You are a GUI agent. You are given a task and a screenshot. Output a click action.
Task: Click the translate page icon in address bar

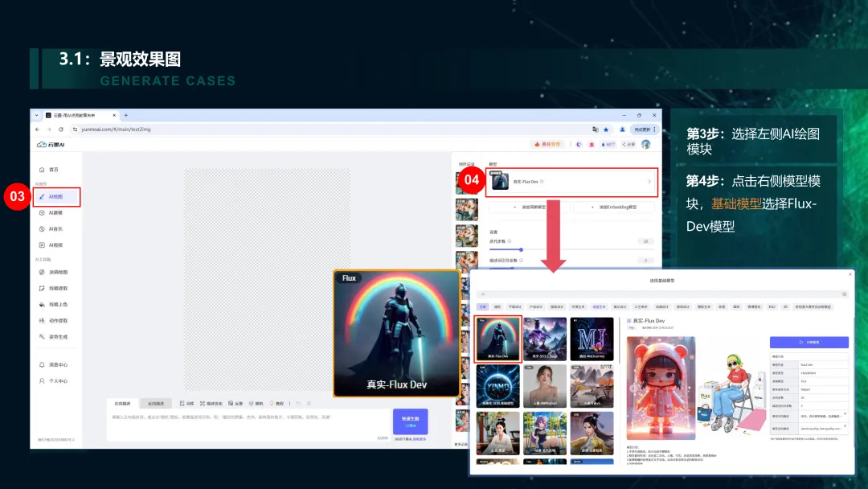[595, 129]
